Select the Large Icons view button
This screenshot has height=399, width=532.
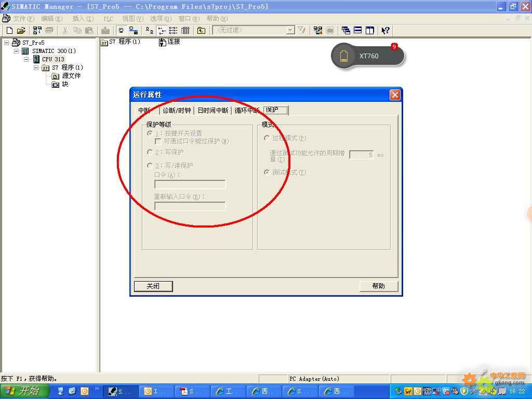(x=149, y=31)
